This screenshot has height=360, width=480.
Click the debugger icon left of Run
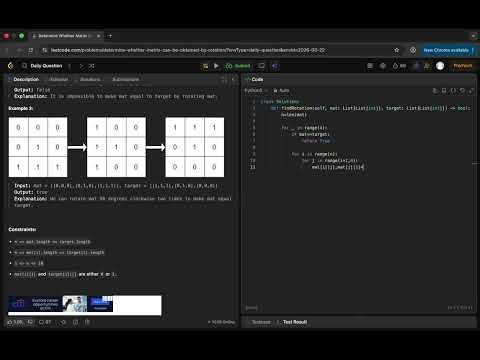[206, 66]
